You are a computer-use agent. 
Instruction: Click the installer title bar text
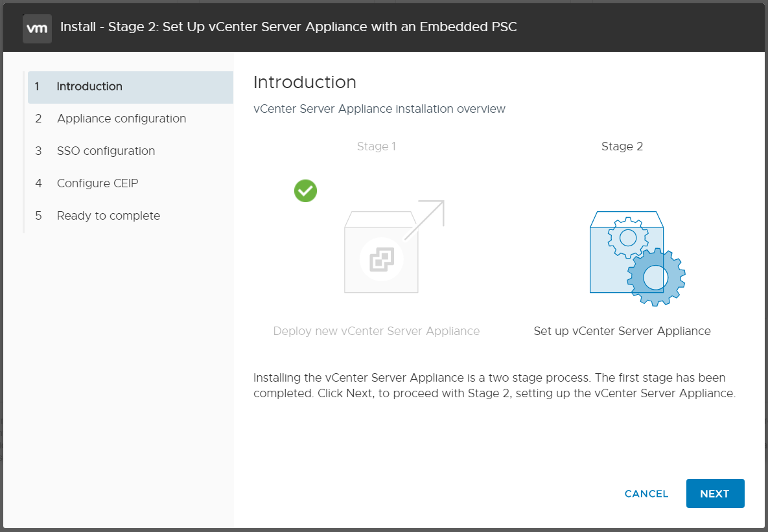click(x=288, y=27)
